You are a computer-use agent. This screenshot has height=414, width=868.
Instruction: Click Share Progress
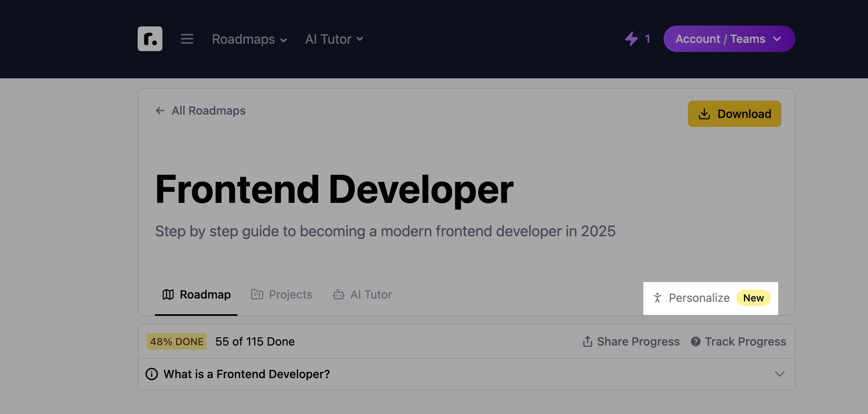[631, 341]
